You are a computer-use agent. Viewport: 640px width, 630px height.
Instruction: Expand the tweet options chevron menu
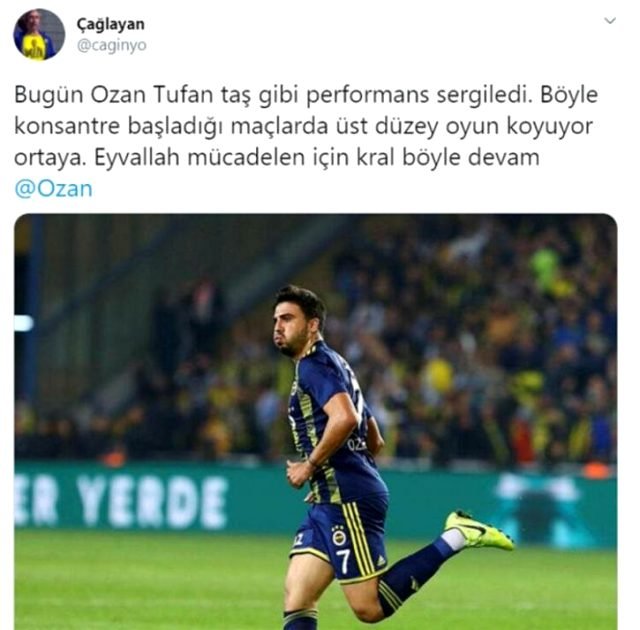pos(610,20)
